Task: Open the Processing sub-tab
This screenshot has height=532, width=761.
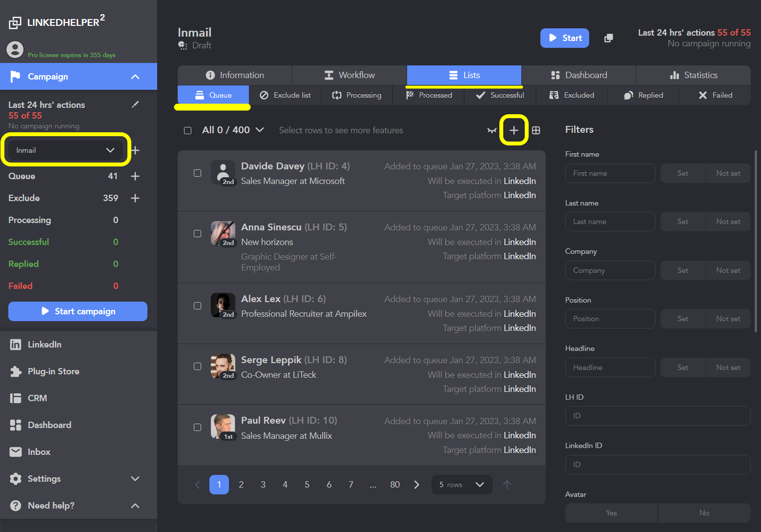Action: (x=357, y=95)
